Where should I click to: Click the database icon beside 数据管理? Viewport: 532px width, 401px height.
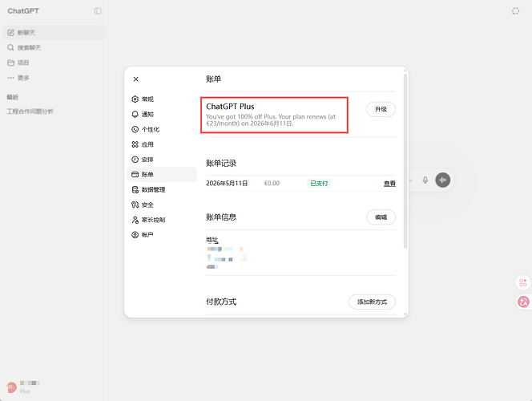click(135, 189)
